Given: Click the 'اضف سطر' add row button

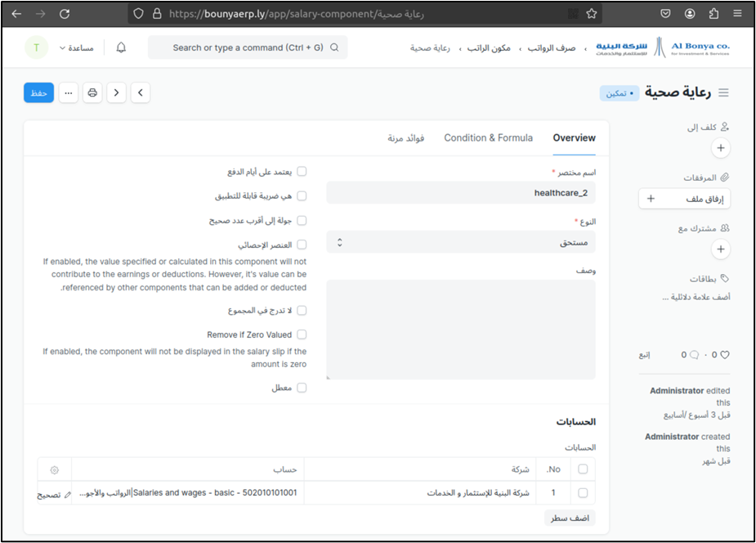Looking at the screenshot, I should [570, 518].
